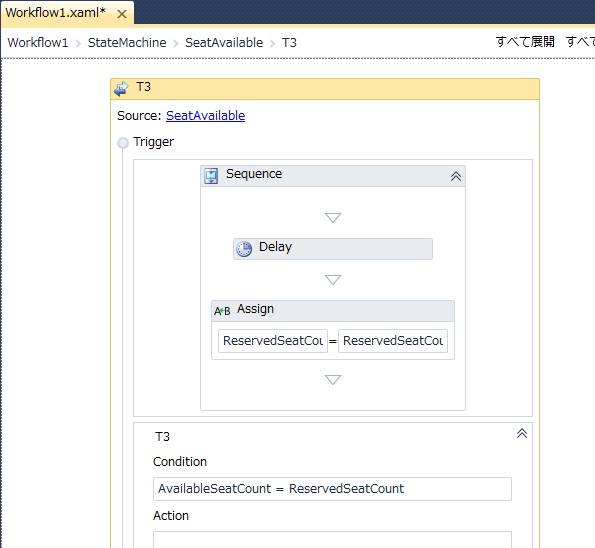Go to StateMachine in breadcrumb
The width and height of the screenshot is (595, 548).
[127, 43]
